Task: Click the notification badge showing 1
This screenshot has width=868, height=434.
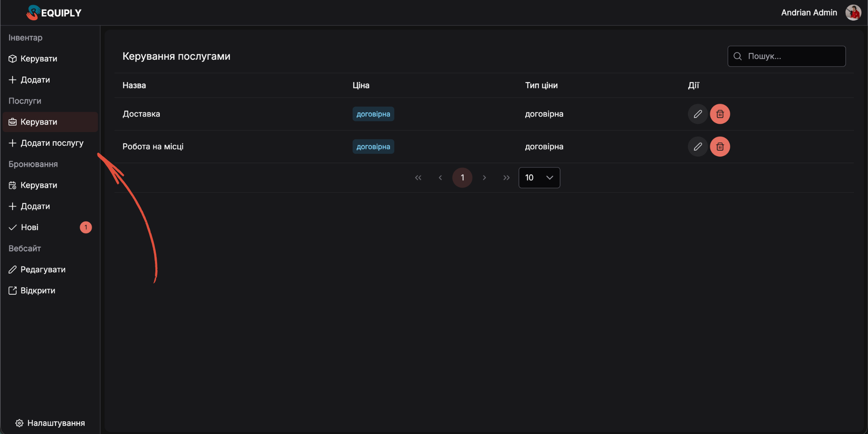Action: click(x=86, y=227)
